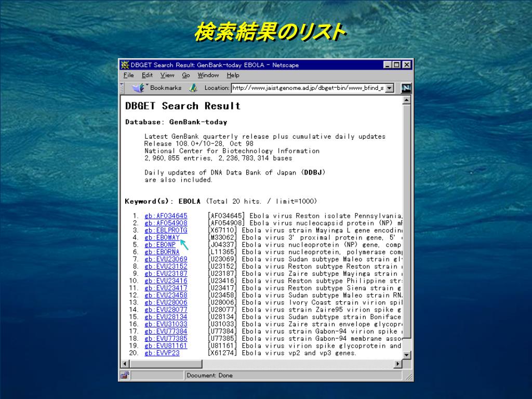Screen dimensions: 532x399
Task: Open link gb:EVVP23
Action: pos(162,353)
